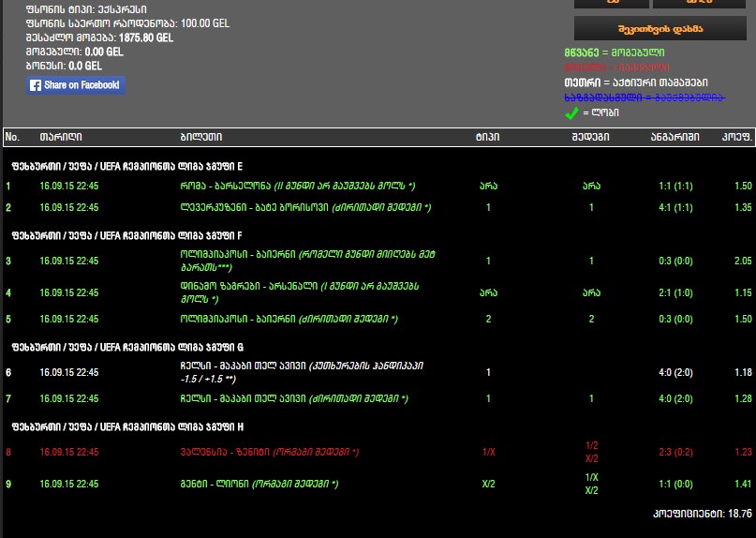Select the ვალენსია - ზენიტი match in red
This screenshot has height=538, width=756.
click(270, 452)
